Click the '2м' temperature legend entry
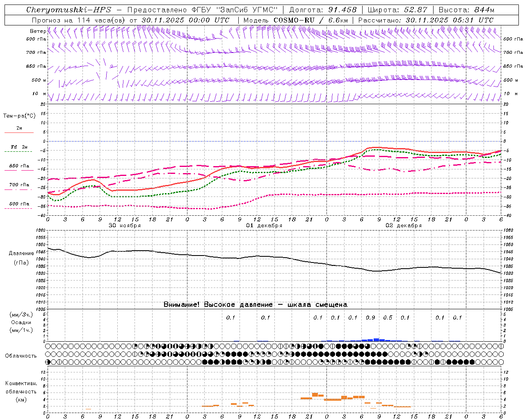Screen dimensions: 525x420 click(19, 128)
